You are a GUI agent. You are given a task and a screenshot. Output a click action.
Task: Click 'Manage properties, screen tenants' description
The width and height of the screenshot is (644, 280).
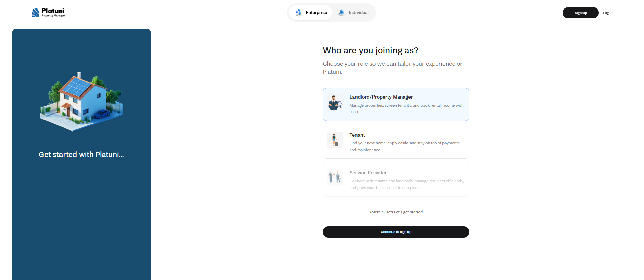point(406,108)
